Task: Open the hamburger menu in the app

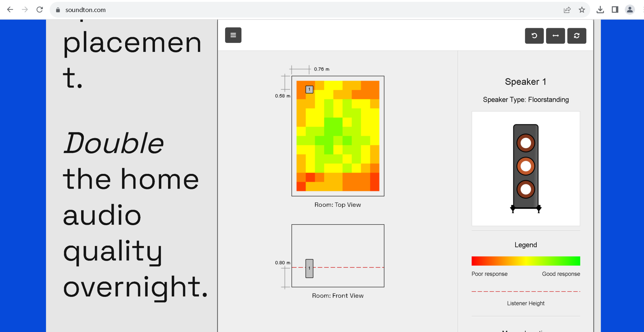Action: click(233, 35)
